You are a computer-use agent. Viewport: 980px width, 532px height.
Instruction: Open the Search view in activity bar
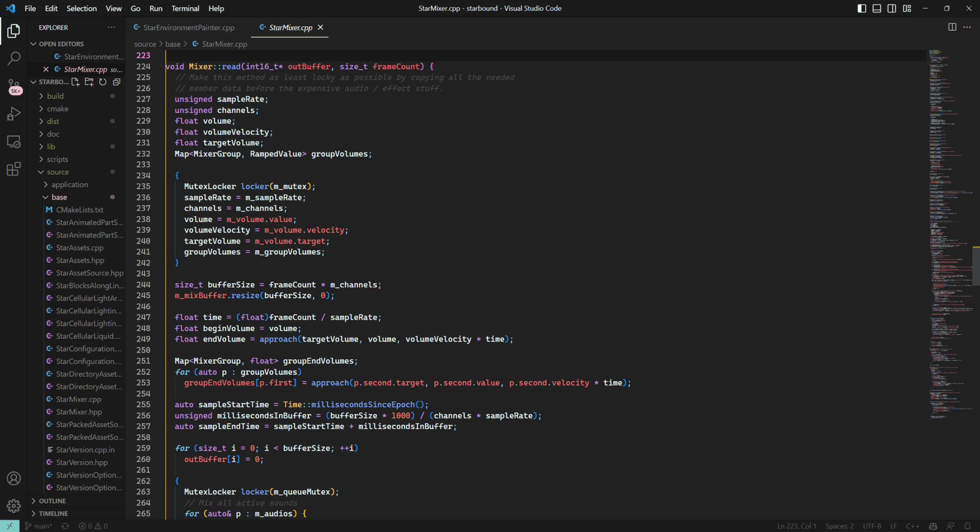pos(14,59)
